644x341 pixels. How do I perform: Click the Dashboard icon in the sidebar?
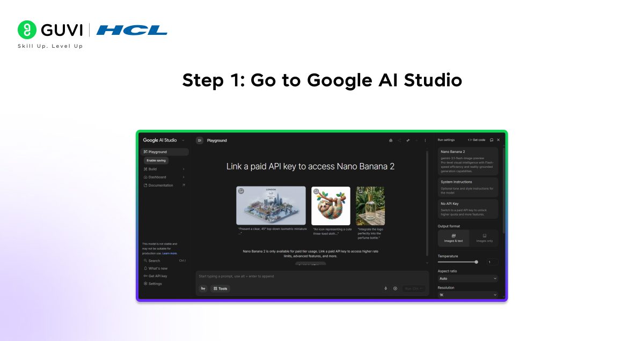145,177
